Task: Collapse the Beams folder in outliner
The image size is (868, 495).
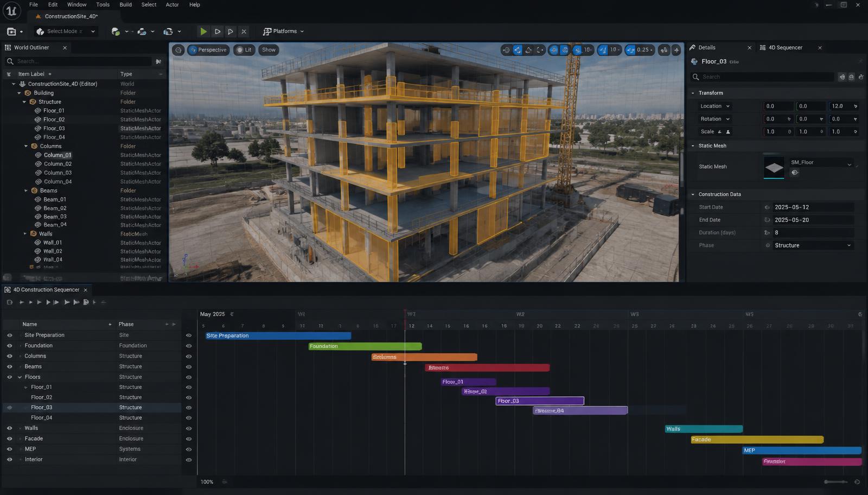Action: (25, 191)
